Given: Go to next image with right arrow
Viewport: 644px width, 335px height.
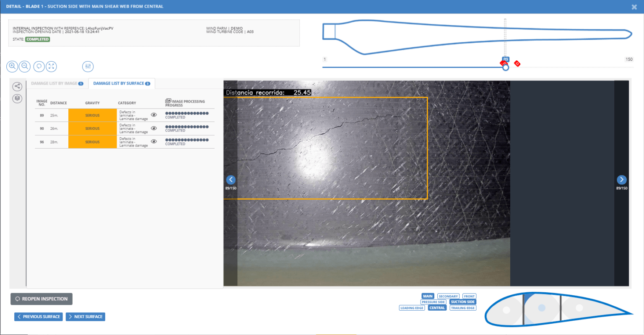Looking at the screenshot, I should (621, 180).
